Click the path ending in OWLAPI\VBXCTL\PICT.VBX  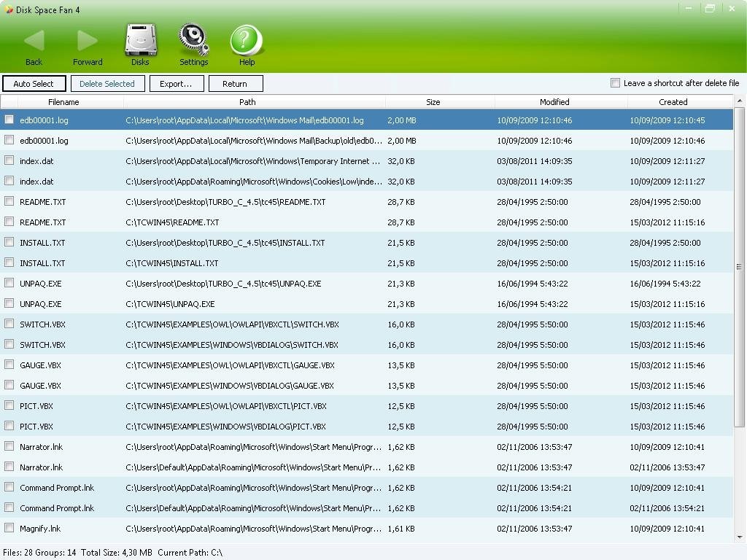click(226, 406)
